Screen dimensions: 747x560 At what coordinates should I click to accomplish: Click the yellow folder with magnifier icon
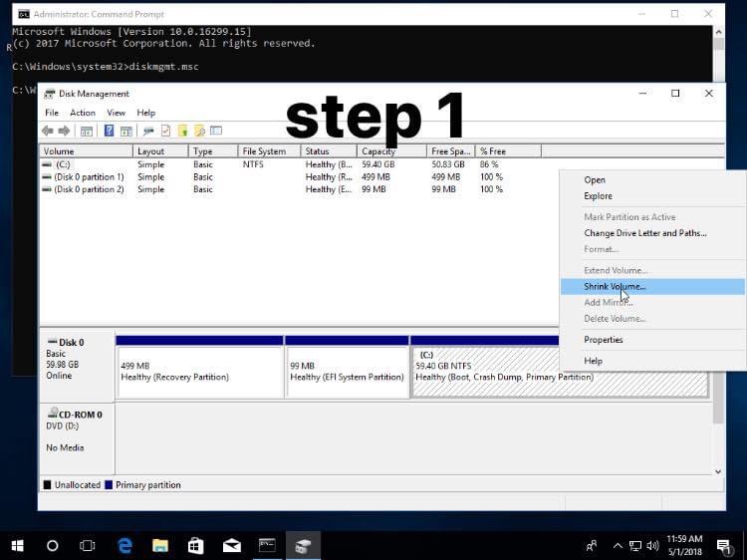point(199,132)
